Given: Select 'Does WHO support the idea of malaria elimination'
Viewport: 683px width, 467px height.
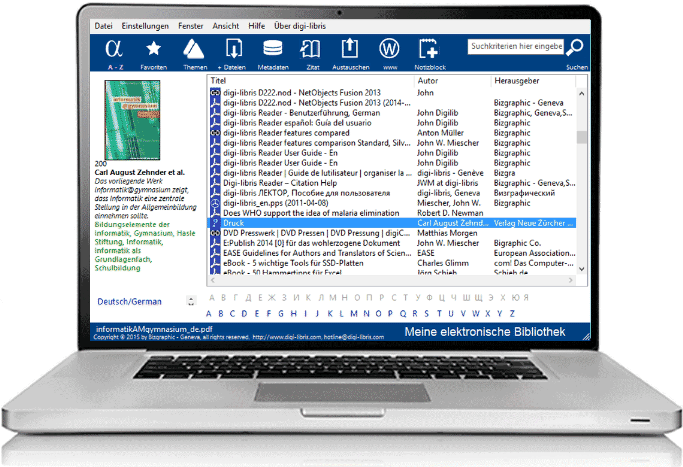Looking at the screenshot, I should point(311,213).
